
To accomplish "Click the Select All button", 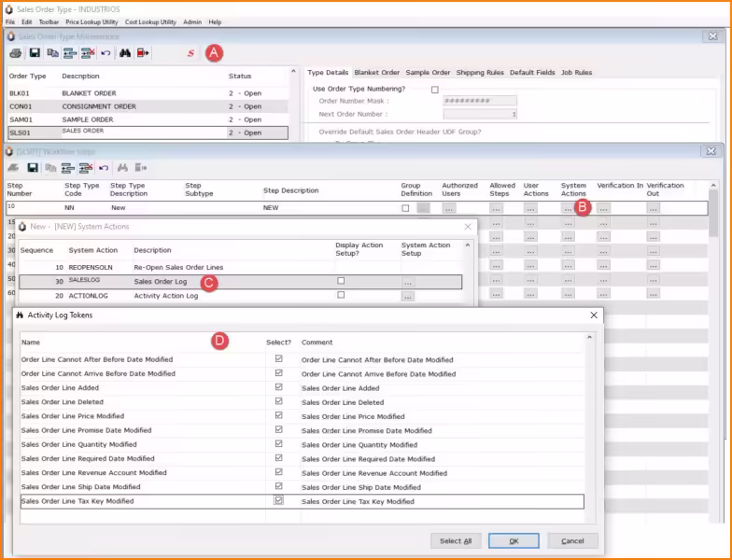I will (x=456, y=541).
